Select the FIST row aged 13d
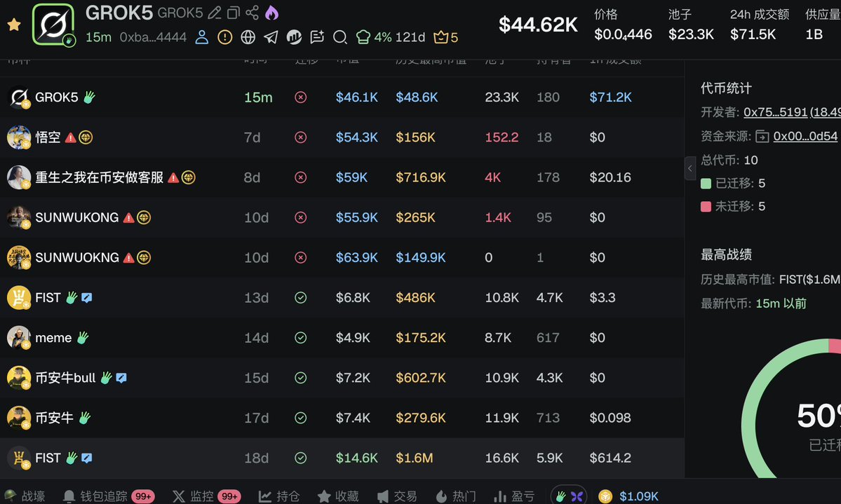 pos(342,298)
